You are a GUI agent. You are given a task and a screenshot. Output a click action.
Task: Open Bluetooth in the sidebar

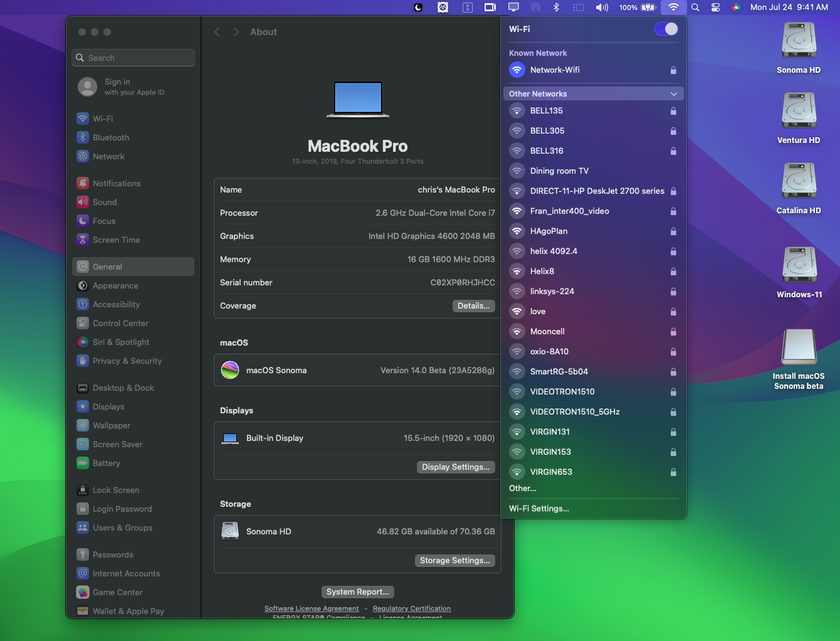(x=133, y=137)
